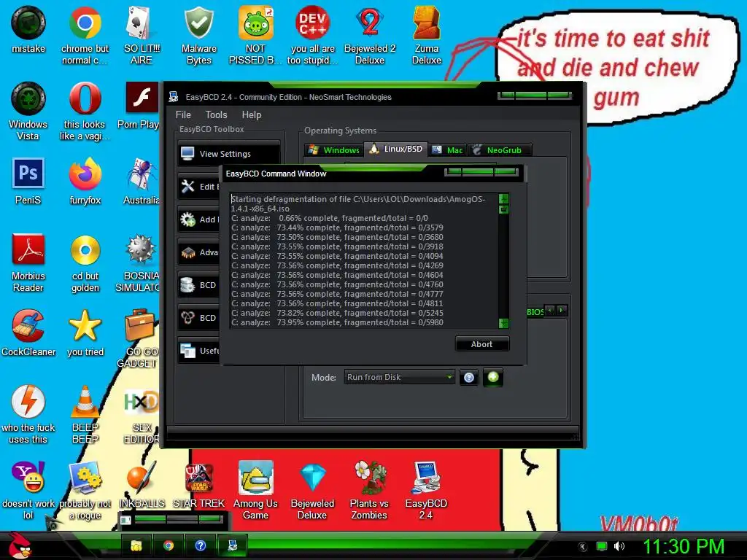Click the Angry Birds start button
Screen dimensions: 747x560
[x=19, y=545]
